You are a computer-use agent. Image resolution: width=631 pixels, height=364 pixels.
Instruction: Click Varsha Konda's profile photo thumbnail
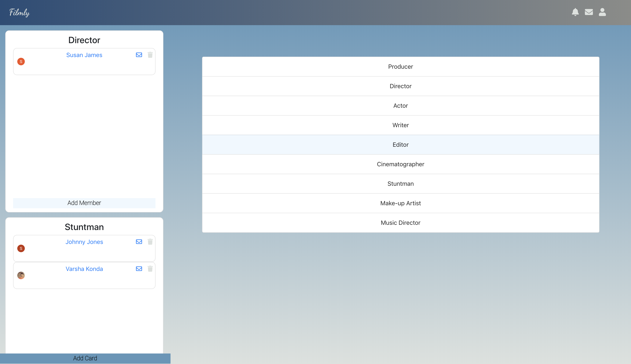(21, 275)
